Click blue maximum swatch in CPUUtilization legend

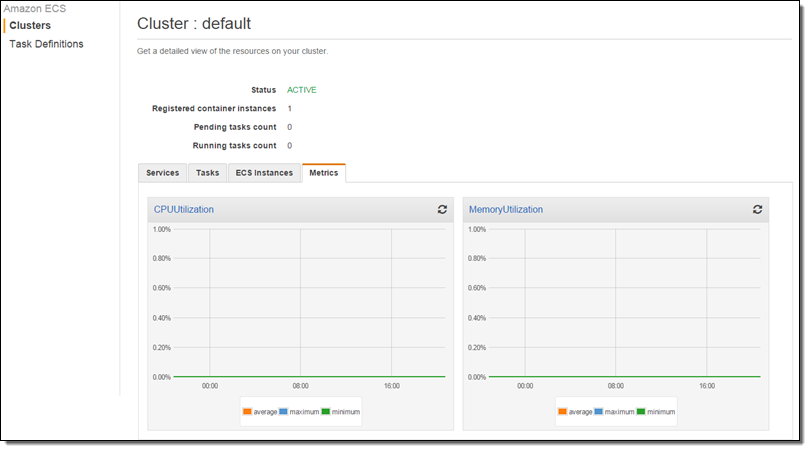point(284,411)
